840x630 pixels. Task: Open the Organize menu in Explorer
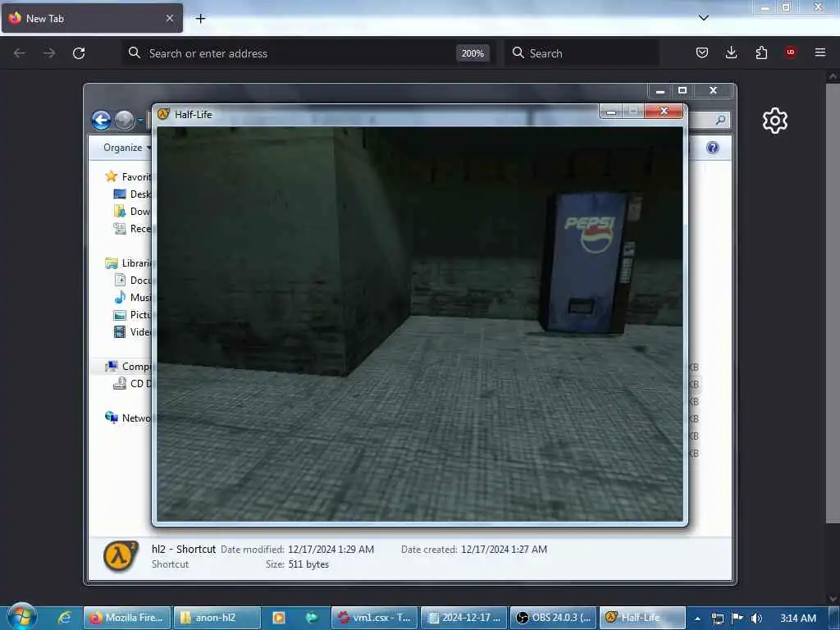[126, 148]
